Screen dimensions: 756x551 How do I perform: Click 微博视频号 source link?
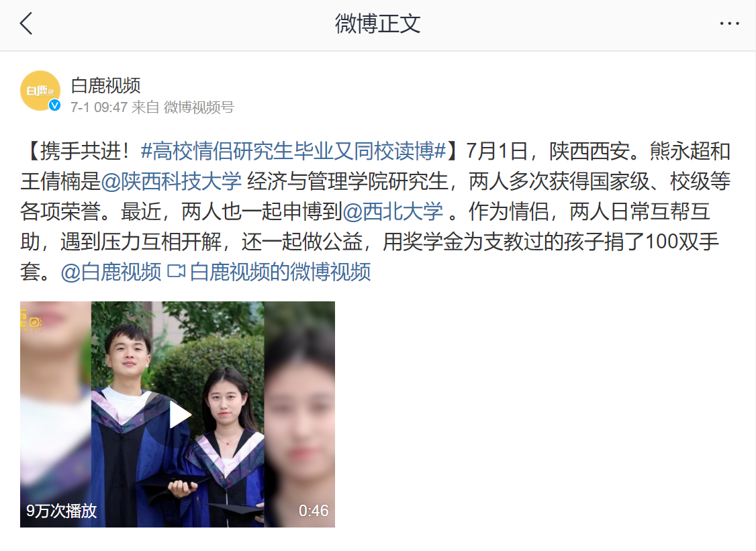coord(199,107)
